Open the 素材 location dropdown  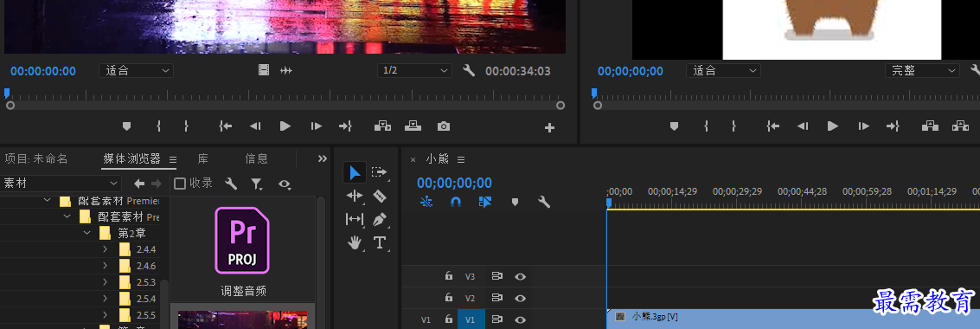[x=60, y=184]
